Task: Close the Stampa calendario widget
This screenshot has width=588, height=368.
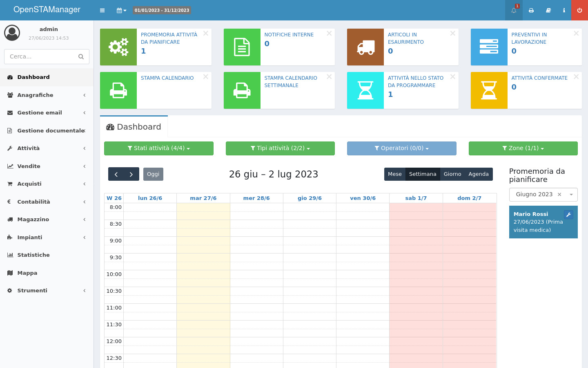Action: point(206,77)
